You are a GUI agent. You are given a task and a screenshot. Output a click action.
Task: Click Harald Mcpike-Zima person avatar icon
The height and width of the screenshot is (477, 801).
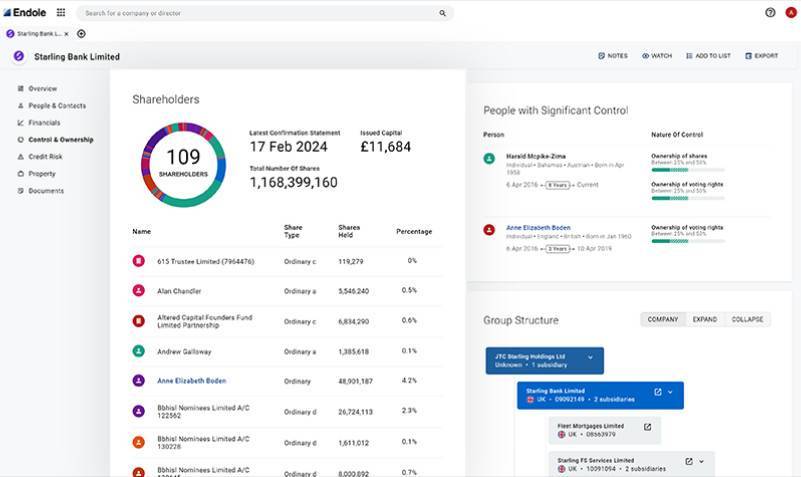(489, 159)
